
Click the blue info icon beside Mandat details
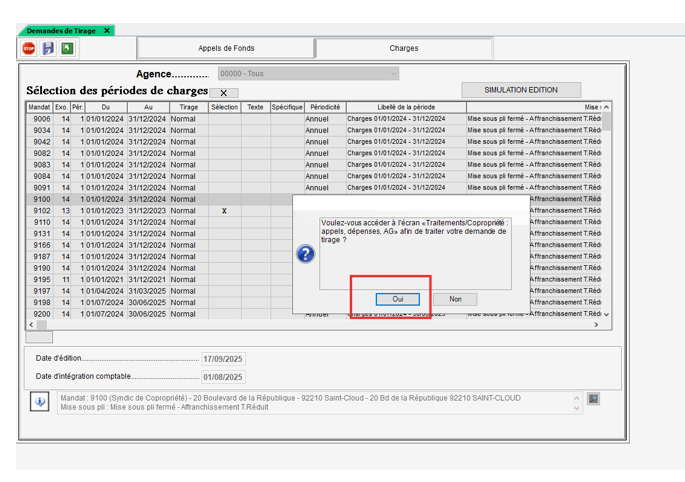pyautogui.click(x=40, y=401)
